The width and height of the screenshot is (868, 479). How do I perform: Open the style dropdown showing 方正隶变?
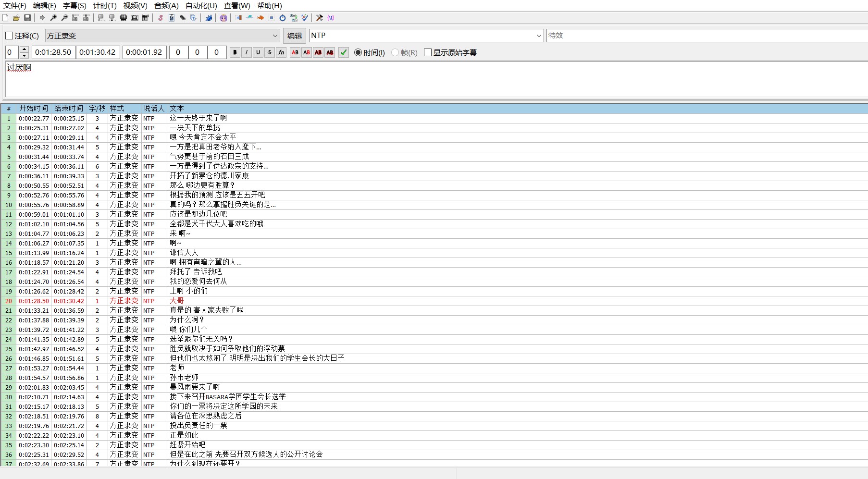[162, 36]
